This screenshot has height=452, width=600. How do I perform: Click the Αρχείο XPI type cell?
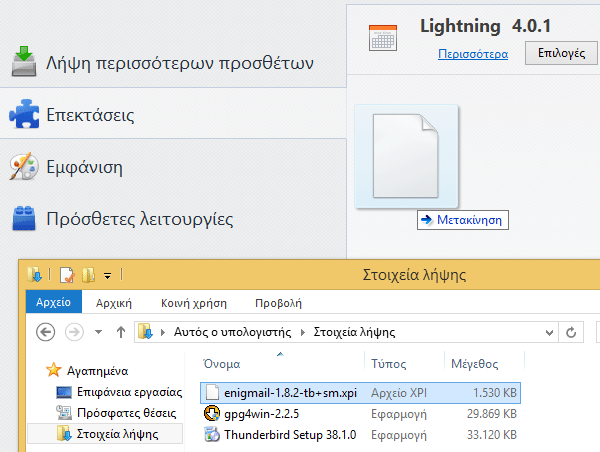click(399, 393)
